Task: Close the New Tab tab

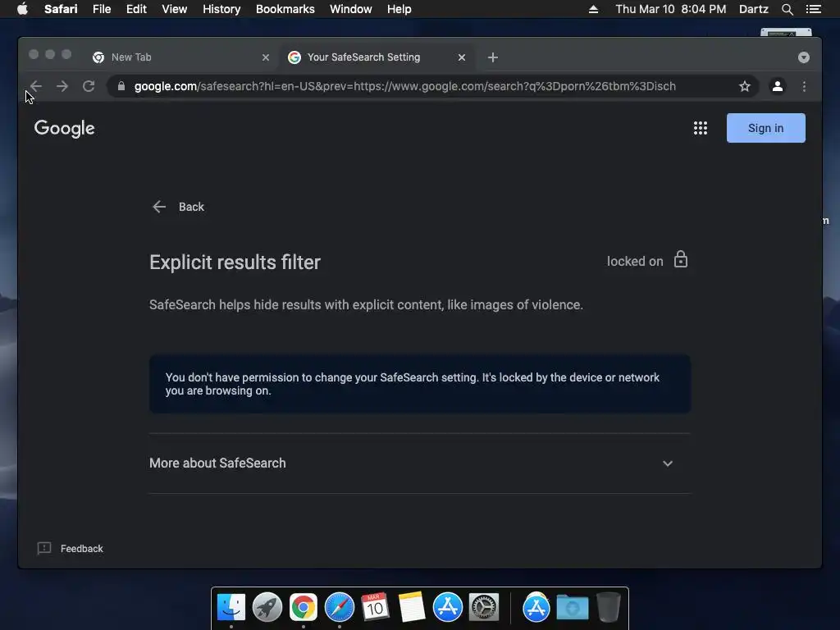Action: [265, 57]
